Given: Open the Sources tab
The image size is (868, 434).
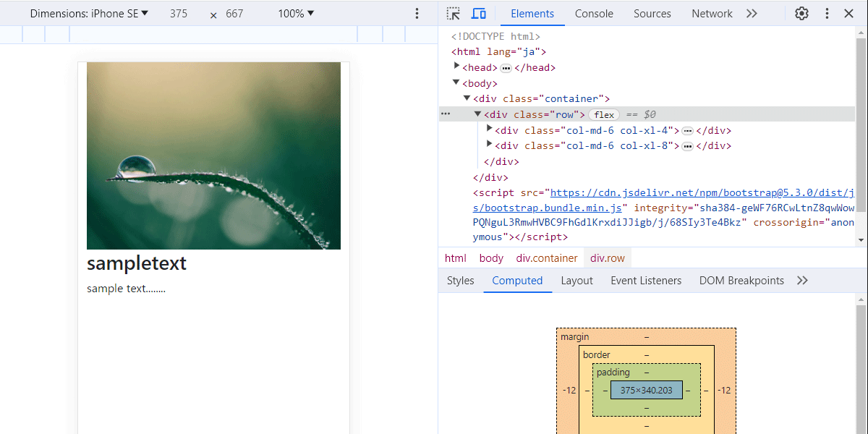Looking at the screenshot, I should 652,14.
